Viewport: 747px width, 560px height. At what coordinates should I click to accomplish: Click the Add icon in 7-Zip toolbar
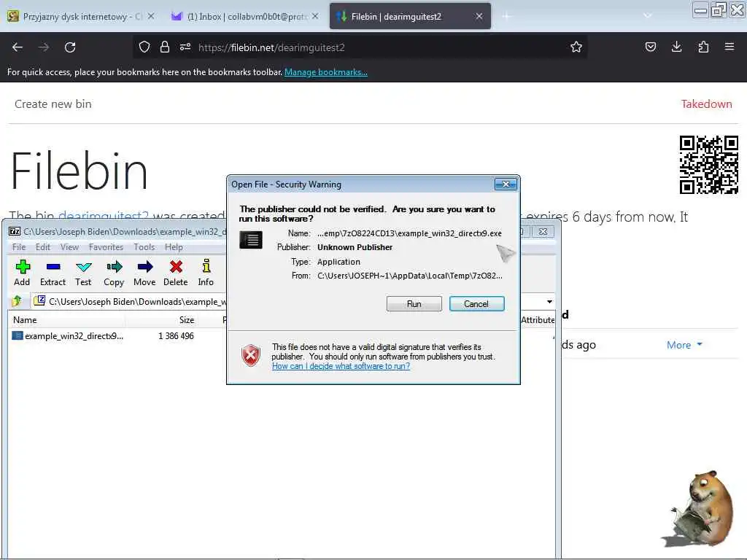(22, 273)
